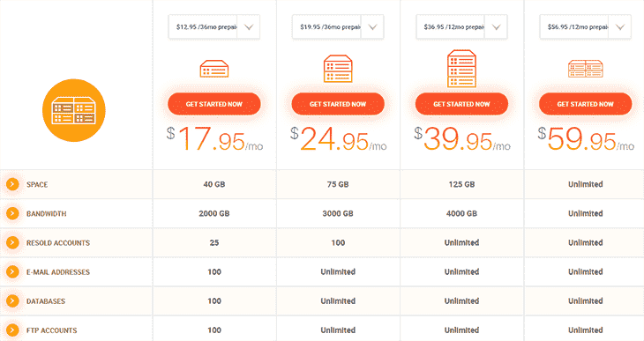Open the $56.95 /12mo prepaid billing dropdown
The width and height of the screenshot is (644, 341).
coord(585,27)
